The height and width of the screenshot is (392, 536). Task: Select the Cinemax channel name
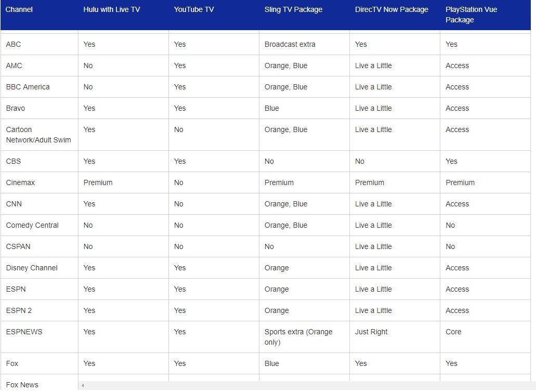(x=20, y=182)
